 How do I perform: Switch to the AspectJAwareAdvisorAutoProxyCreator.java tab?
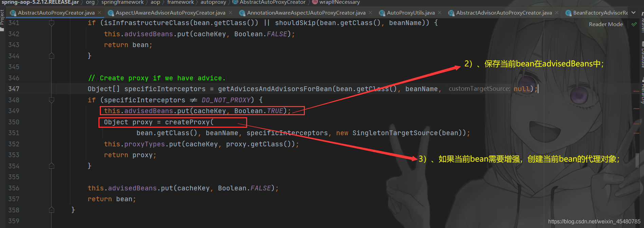point(170,13)
